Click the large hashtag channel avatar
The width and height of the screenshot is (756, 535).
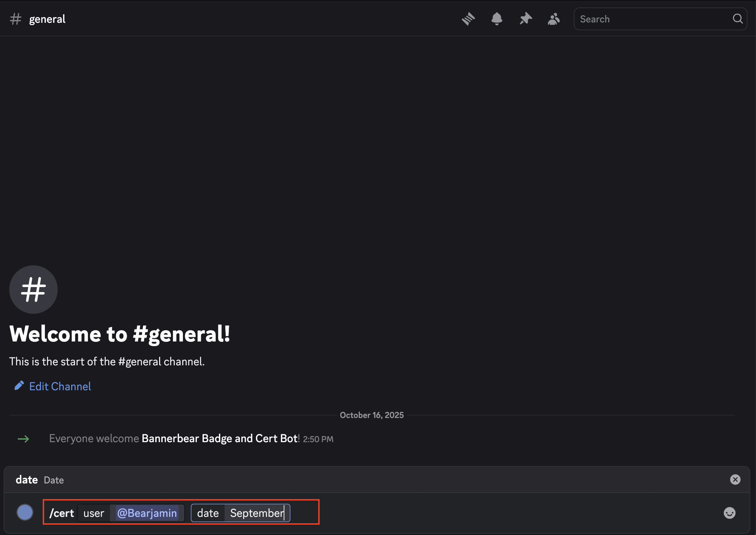pyautogui.click(x=33, y=290)
